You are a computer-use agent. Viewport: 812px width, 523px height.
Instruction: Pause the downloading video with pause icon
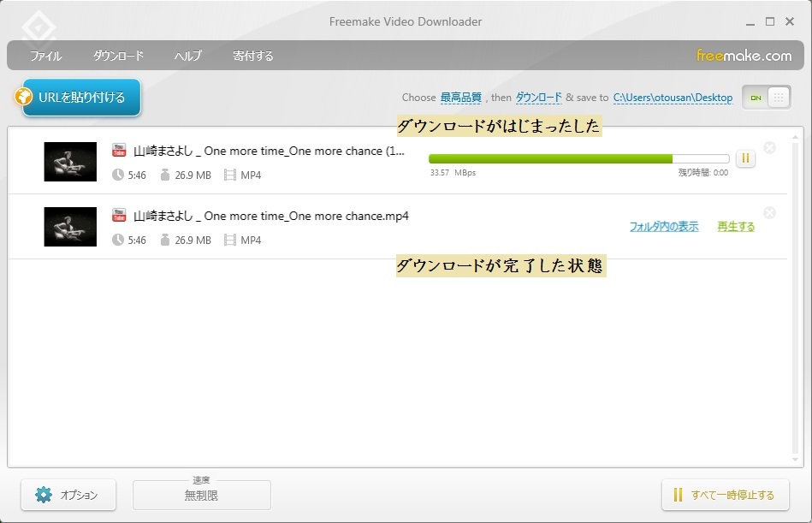tap(745, 158)
